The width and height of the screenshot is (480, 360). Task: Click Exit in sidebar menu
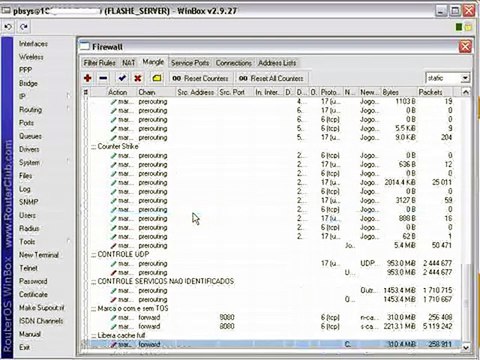tap(24, 347)
